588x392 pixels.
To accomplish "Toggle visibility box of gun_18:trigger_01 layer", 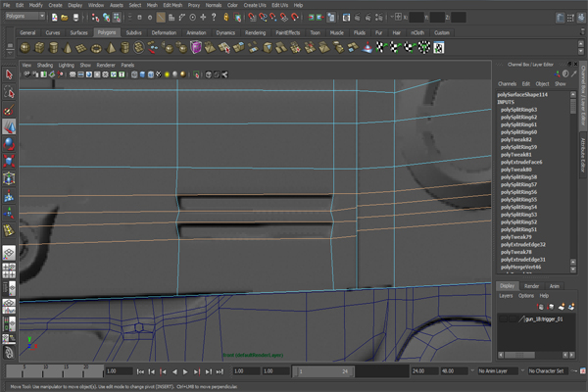I will tap(503, 319).
